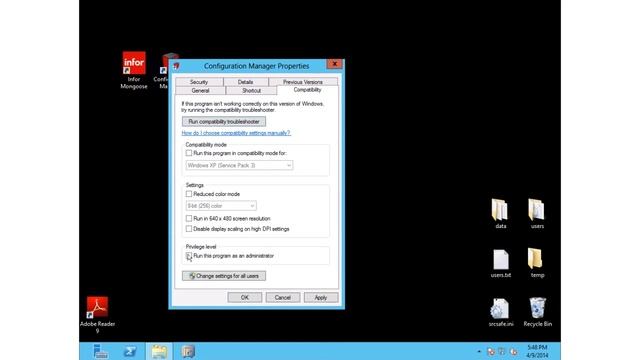Close the Configuration Manager Properties dialog
The height and width of the screenshot is (360, 640).
point(334,64)
